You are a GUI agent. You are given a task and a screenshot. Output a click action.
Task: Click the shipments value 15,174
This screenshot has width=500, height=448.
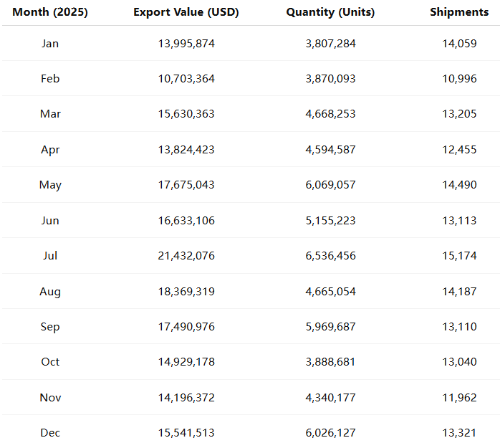(x=459, y=256)
